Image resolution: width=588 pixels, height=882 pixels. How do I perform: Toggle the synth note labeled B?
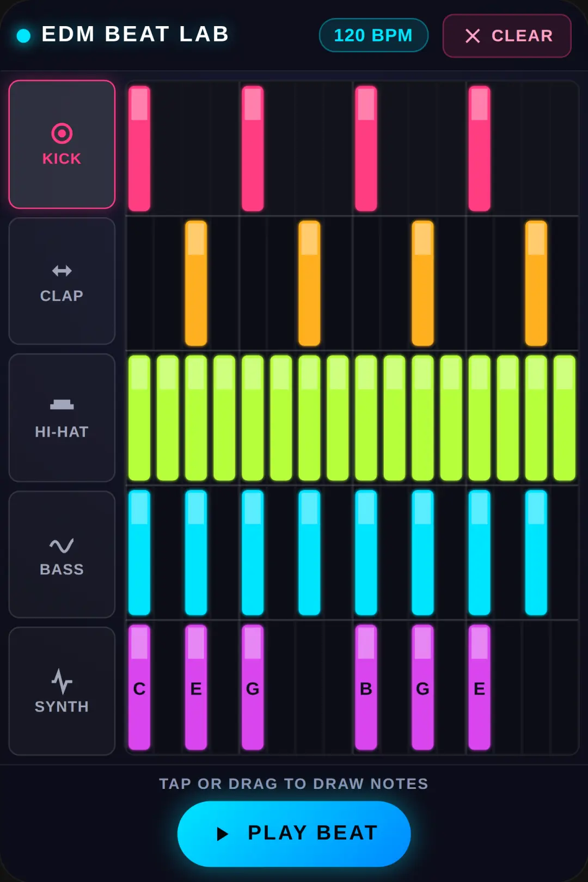[366, 688]
